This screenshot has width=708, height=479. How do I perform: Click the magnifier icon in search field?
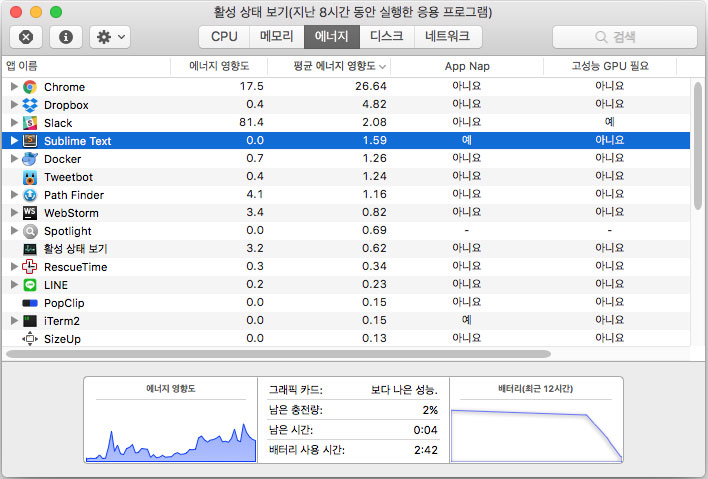[601, 37]
